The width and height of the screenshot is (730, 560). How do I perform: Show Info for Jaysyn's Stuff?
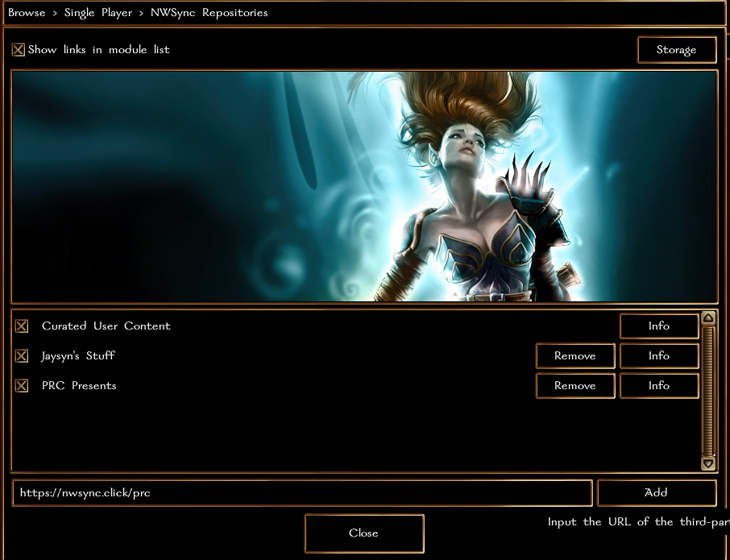[658, 355]
